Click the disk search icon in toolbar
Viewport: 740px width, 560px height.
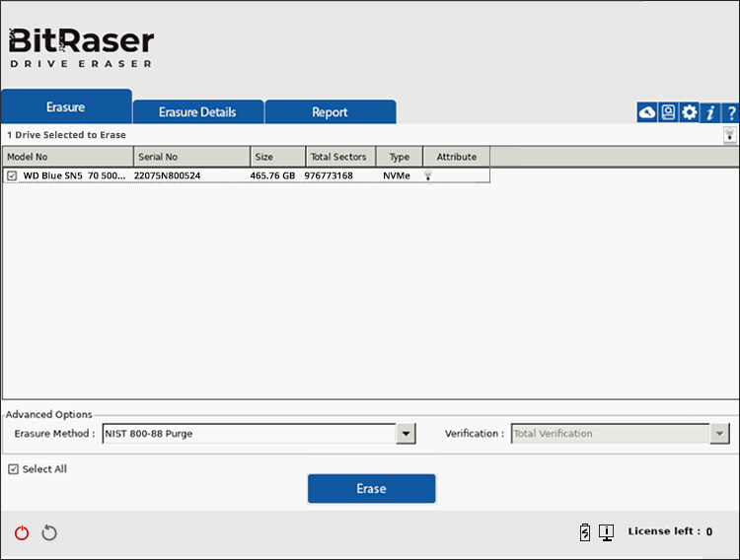coord(668,112)
